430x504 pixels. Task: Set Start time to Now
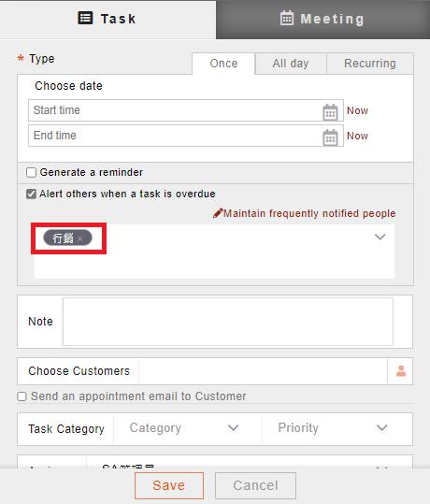357,110
